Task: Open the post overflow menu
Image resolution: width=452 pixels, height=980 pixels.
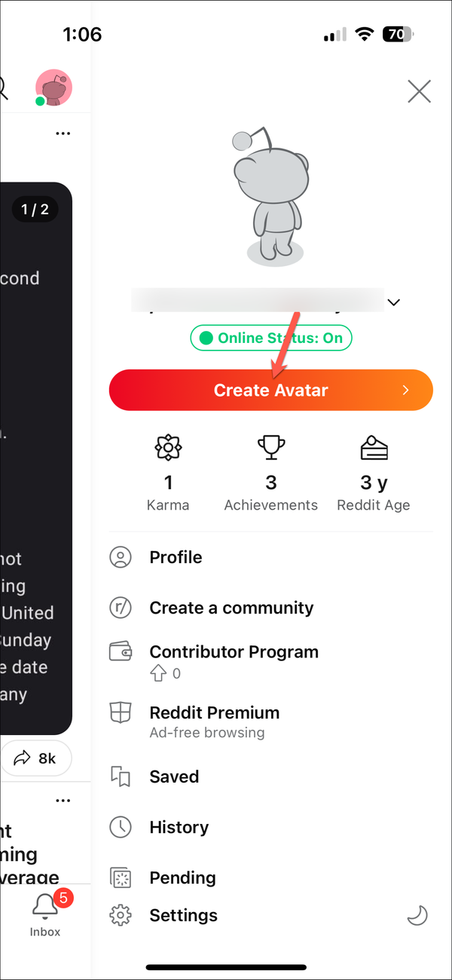Action: (x=63, y=133)
